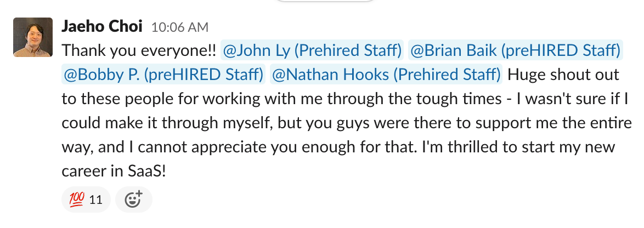This screenshot has width=644, height=228.
Task: Select the @Nathan Hooks (Prehired Staff) mention
Action: (x=386, y=75)
